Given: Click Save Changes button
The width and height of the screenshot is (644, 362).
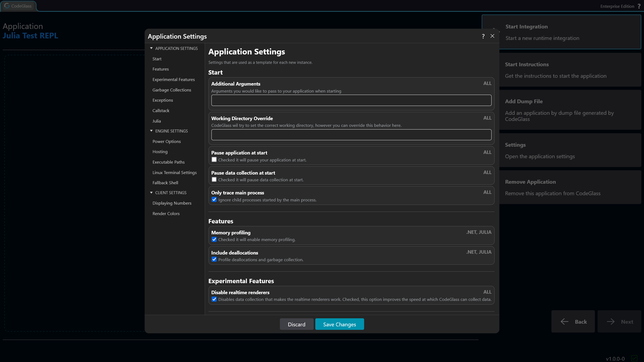Looking at the screenshot, I should pos(339,324).
